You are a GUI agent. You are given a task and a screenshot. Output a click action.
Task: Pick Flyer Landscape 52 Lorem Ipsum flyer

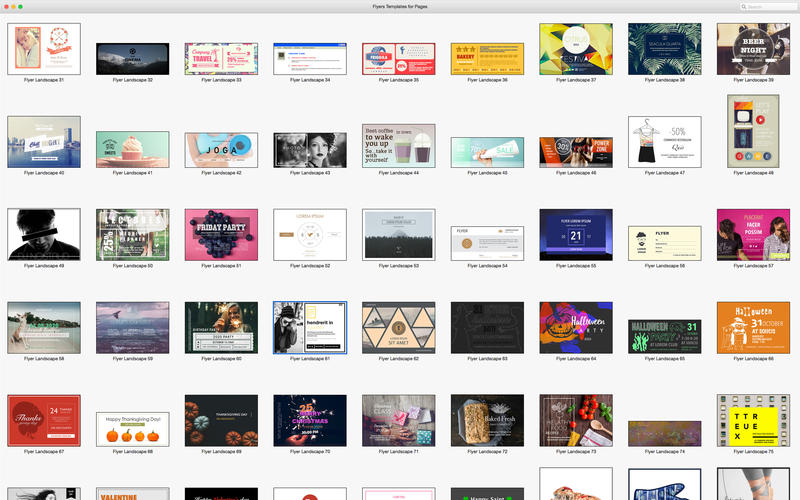click(310, 235)
